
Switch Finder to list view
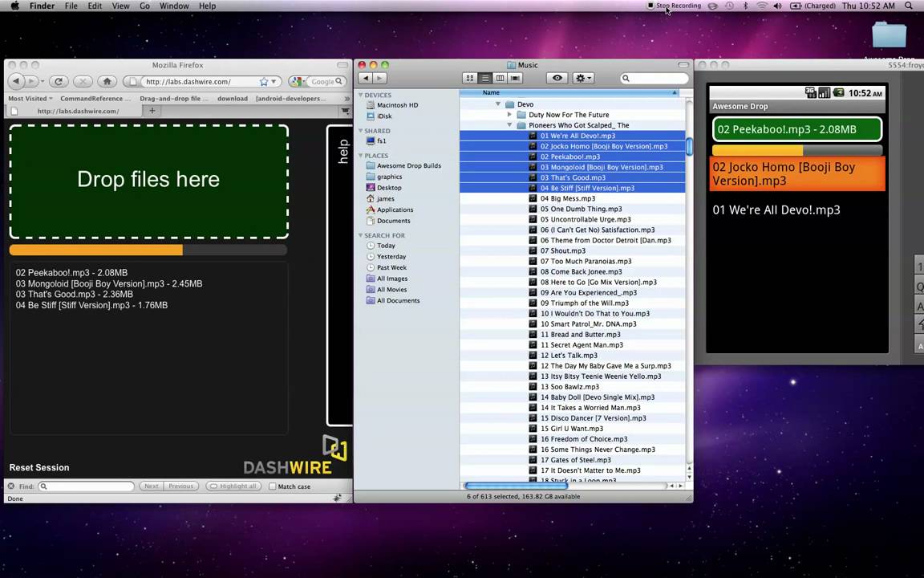tap(484, 78)
